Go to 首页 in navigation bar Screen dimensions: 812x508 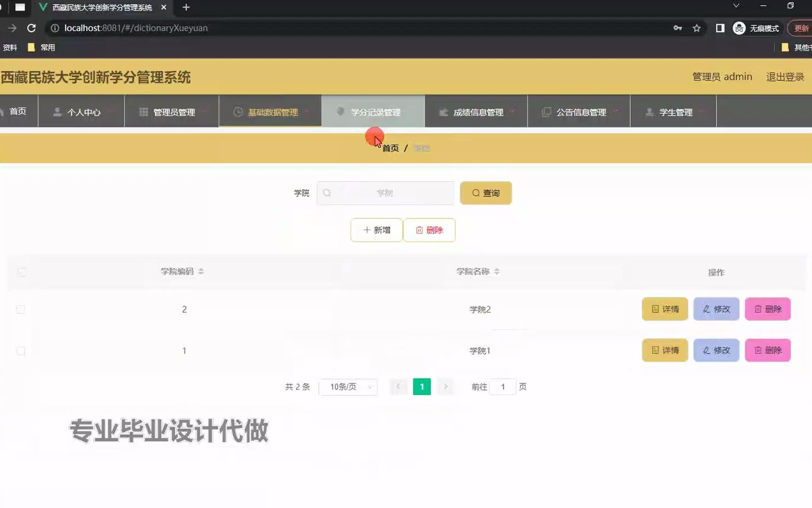pos(18,111)
